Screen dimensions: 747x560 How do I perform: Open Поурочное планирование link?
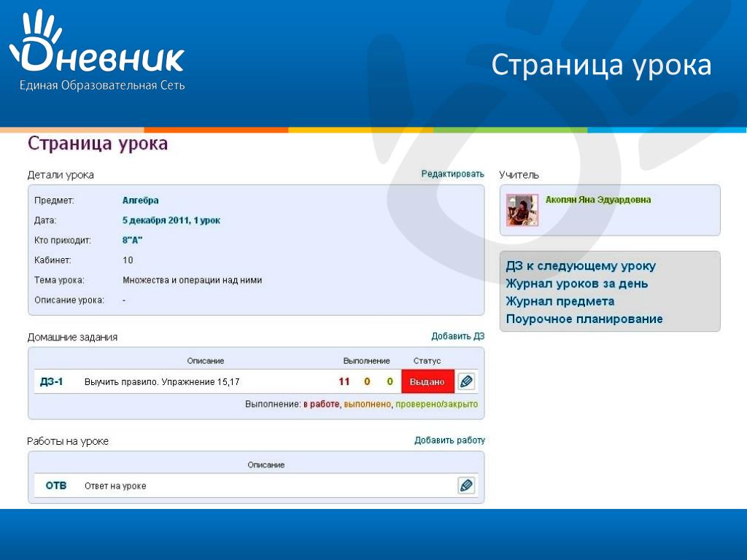click(584, 319)
